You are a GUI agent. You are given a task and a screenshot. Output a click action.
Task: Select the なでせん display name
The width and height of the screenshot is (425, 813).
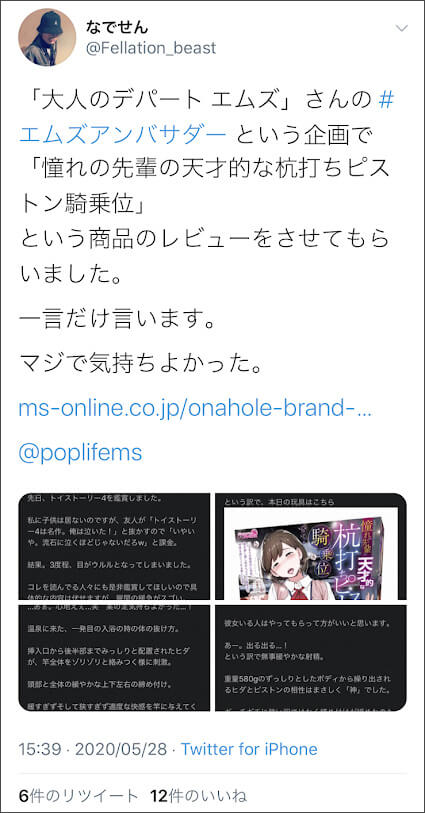(x=116, y=26)
